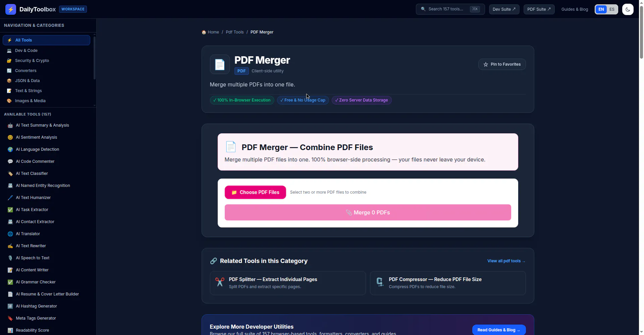The height and width of the screenshot is (335, 644).
Task: Open the View all pdf tools link
Action: click(x=506, y=261)
